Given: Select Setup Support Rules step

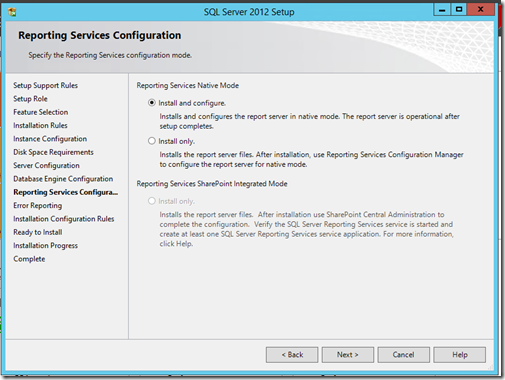Looking at the screenshot, I should coord(45,85).
